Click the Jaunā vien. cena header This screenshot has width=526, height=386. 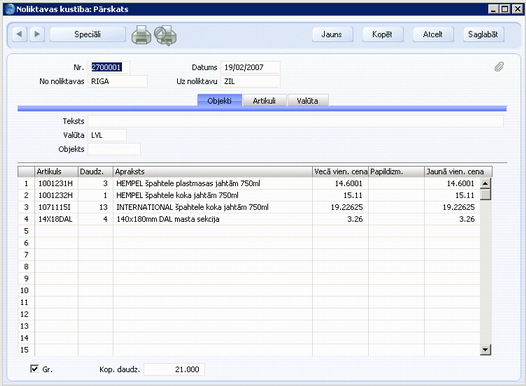pyautogui.click(x=458, y=172)
